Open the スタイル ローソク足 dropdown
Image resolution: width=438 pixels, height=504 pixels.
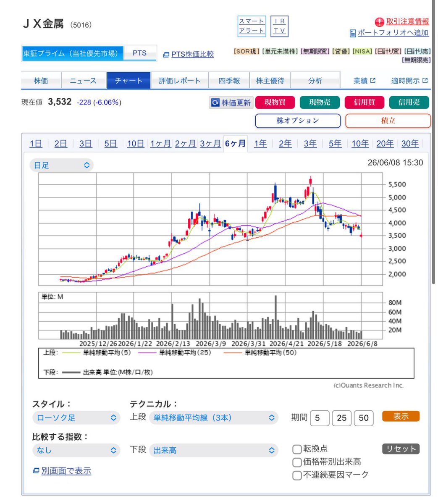click(76, 417)
